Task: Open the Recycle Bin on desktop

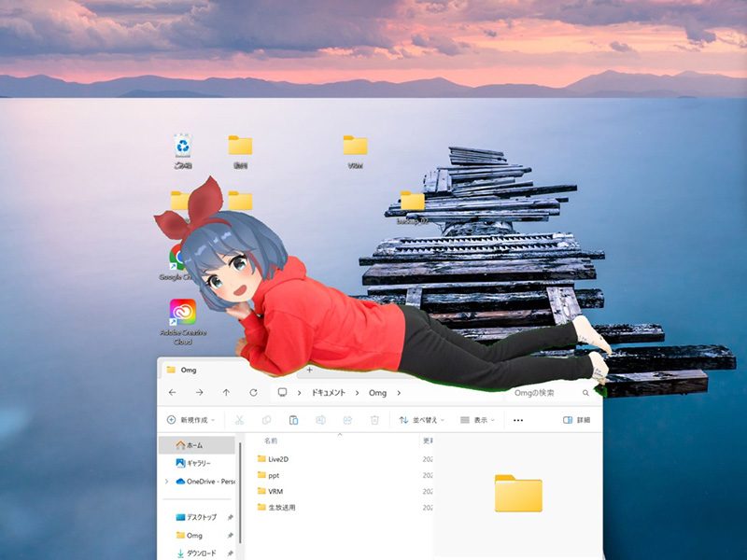Action: [x=183, y=147]
